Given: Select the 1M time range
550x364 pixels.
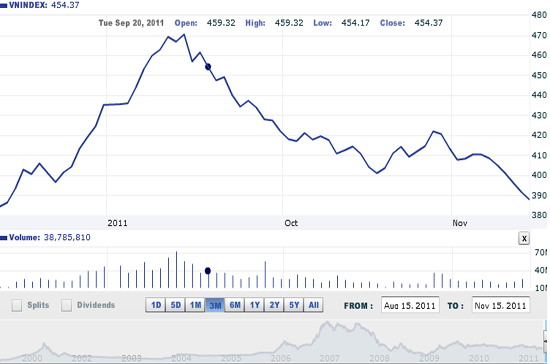Looking at the screenshot, I should coord(195,305).
